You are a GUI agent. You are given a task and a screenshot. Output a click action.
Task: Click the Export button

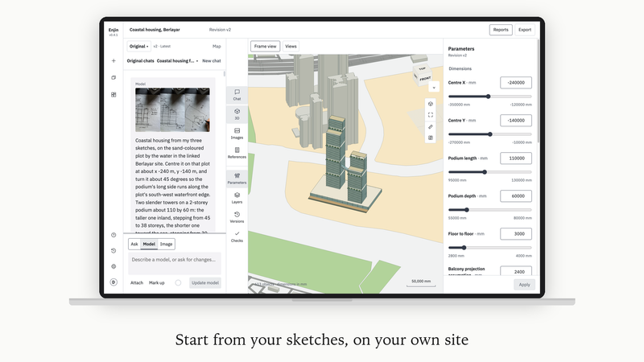pos(525,30)
